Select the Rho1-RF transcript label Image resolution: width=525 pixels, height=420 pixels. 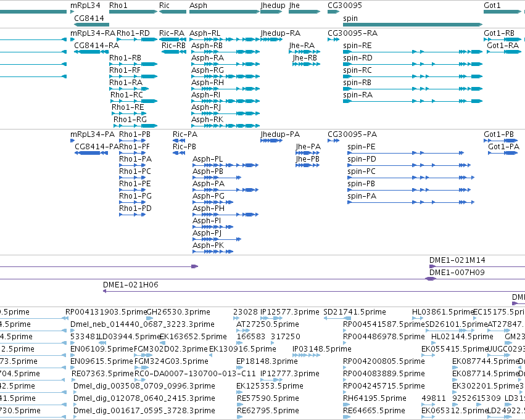[x=125, y=70]
